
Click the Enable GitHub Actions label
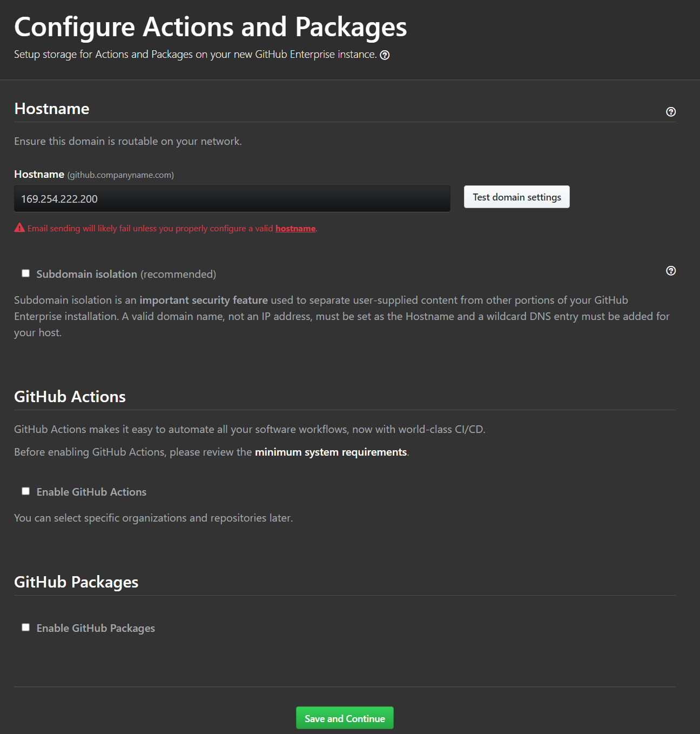tap(91, 492)
